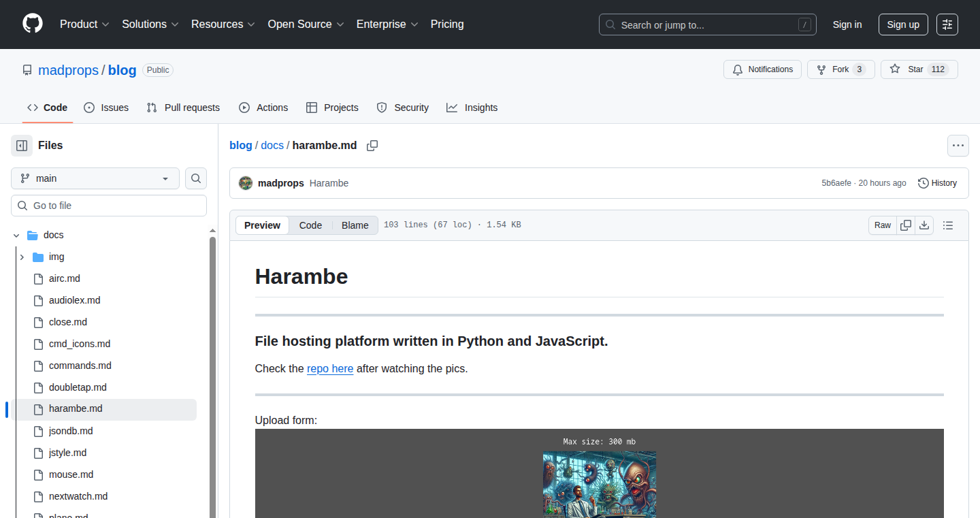
Task: Download raw file icon
Action: (924, 225)
